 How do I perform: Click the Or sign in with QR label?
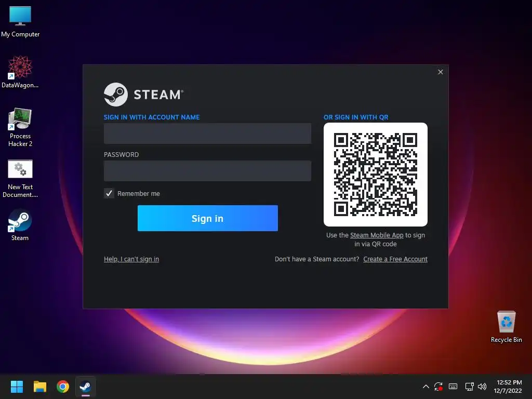point(356,117)
